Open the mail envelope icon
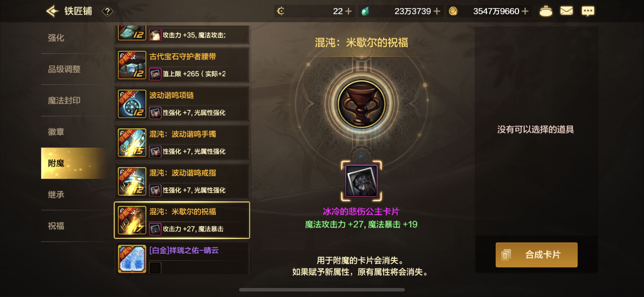This screenshot has height=297, width=644. tap(566, 11)
